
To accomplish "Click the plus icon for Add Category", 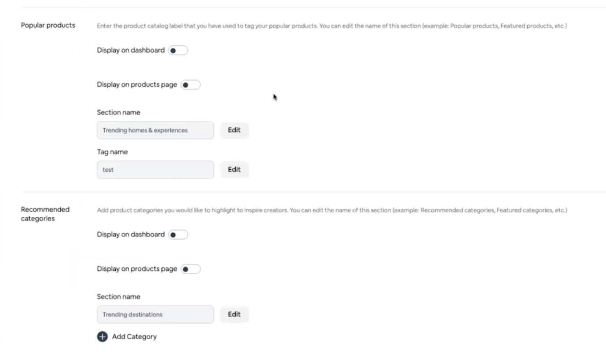I will [x=102, y=337].
